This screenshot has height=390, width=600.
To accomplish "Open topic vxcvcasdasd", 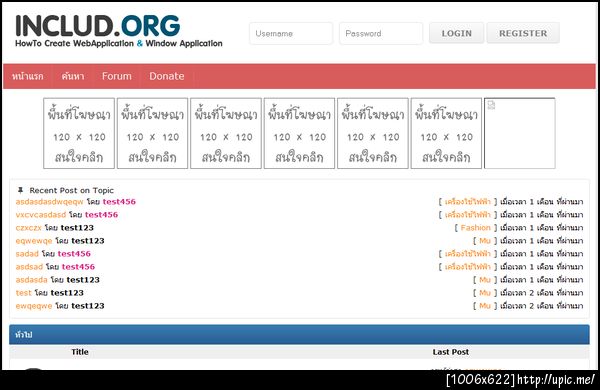I will coord(41,215).
